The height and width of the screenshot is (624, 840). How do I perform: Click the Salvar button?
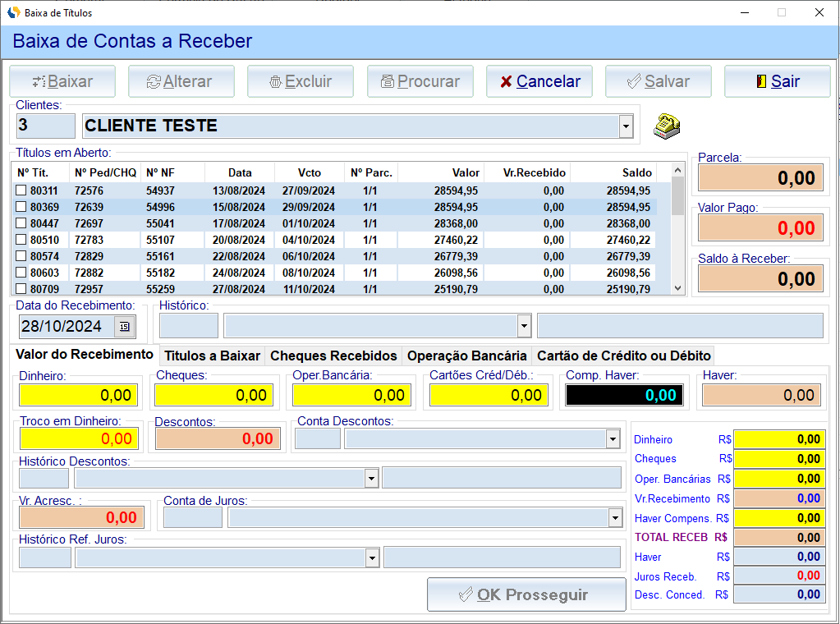pos(659,81)
